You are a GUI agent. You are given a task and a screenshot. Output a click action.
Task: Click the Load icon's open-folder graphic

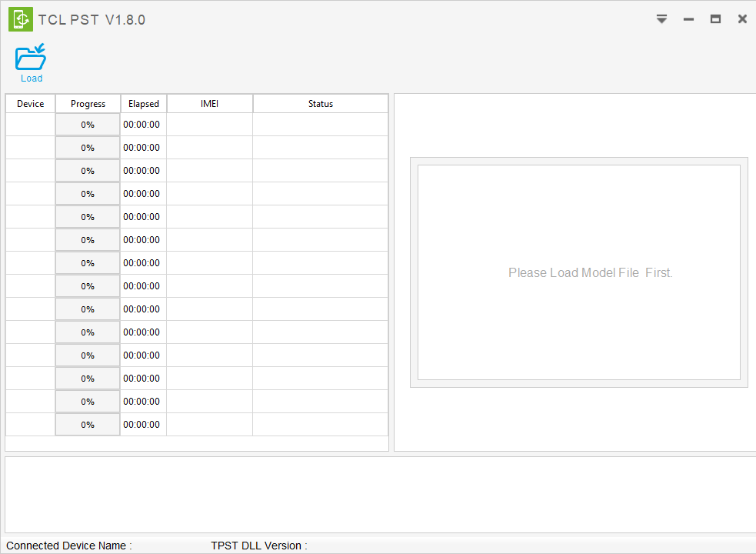pyautogui.click(x=30, y=55)
